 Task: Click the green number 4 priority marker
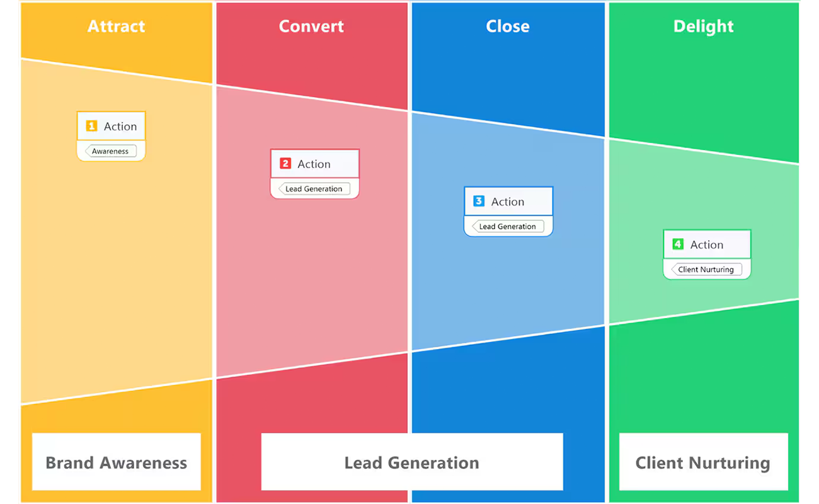678,244
